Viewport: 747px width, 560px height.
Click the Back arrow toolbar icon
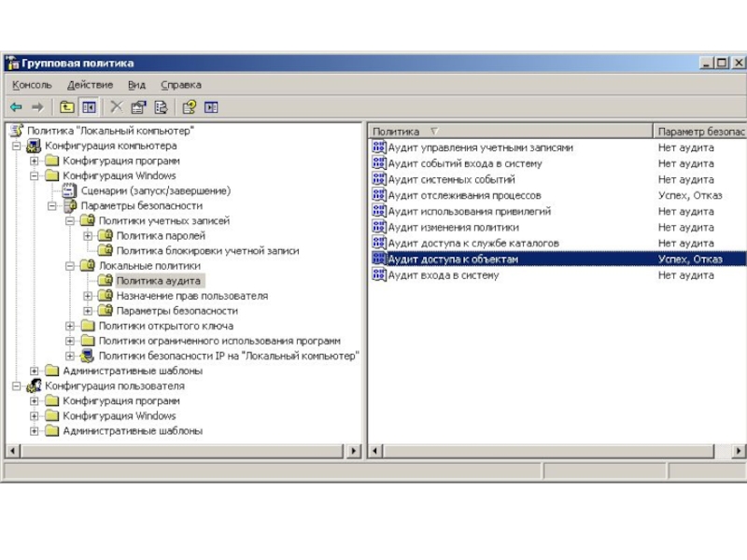coord(17,107)
